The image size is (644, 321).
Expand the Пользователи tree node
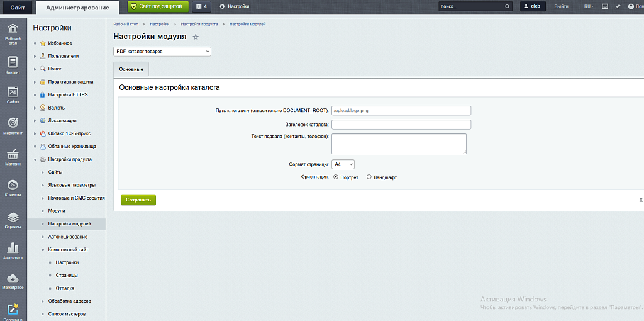(35, 56)
